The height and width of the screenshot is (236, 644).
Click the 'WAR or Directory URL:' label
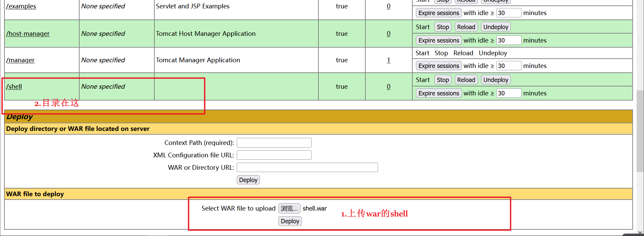201,168
